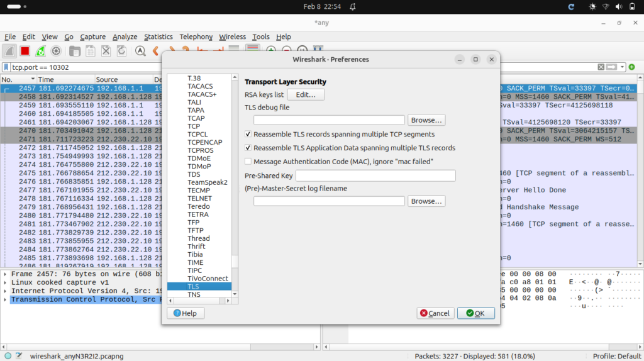
Task: Click packet list vertical scrollbar
Action: [640, 170]
